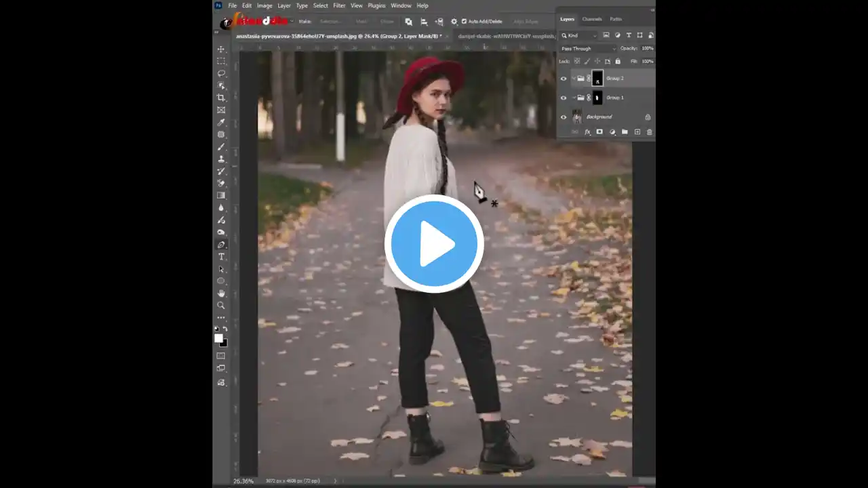This screenshot has width=868, height=488.
Task: Collapse the Group 1 folder
Action: coord(574,98)
